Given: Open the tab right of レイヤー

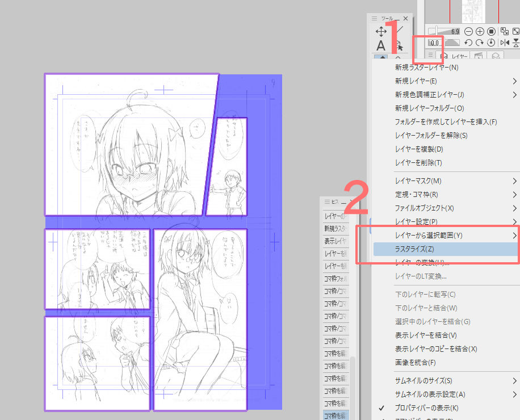Looking at the screenshot, I should [x=478, y=56].
